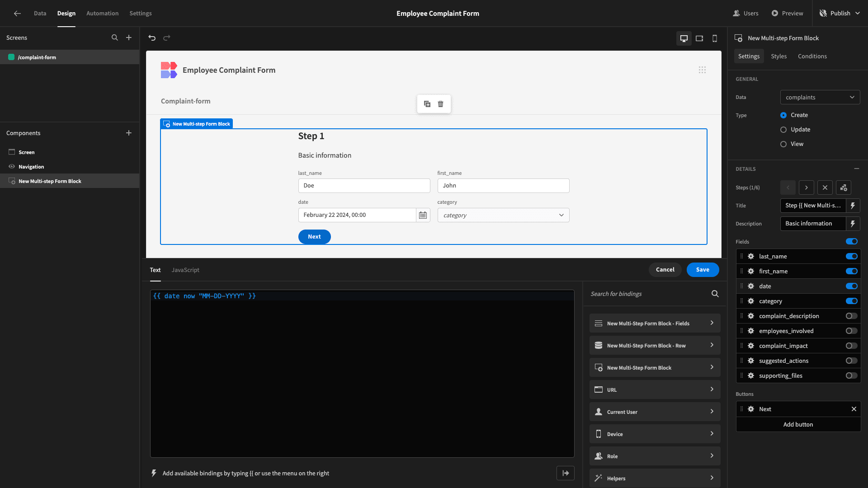868x488 pixels.
Task: Search screens with magnifier icon
Action: pos(115,38)
